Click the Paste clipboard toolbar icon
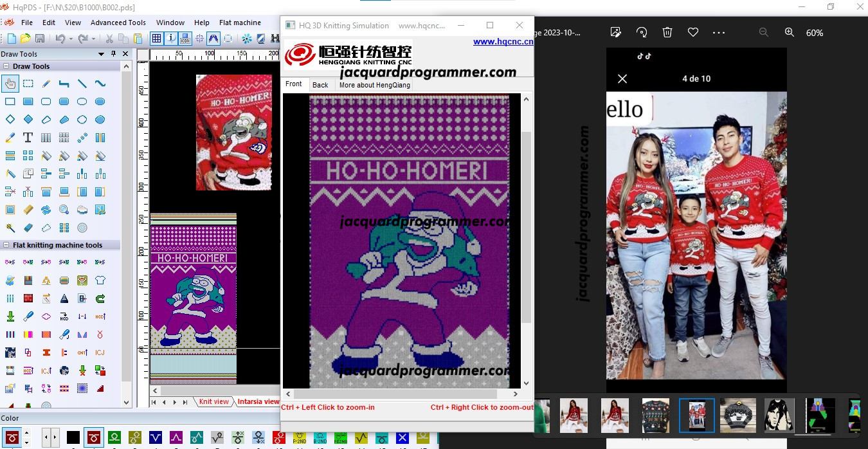The height and width of the screenshot is (449, 868). pos(138,39)
